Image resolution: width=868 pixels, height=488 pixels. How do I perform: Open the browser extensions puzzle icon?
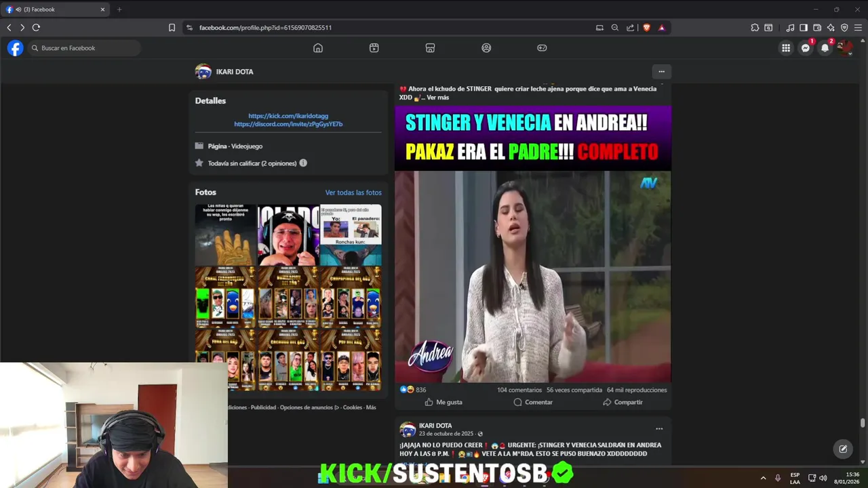click(x=755, y=28)
